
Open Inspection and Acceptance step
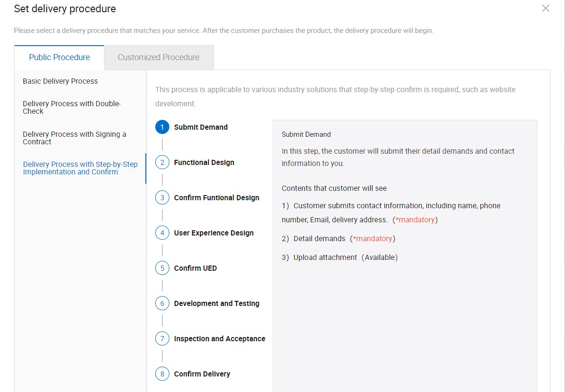220,339
